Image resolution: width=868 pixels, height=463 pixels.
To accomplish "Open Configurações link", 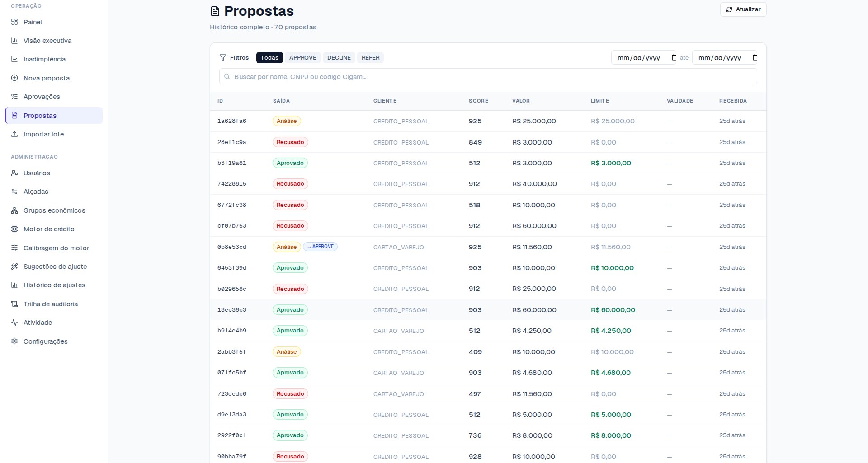I will point(54,341).
